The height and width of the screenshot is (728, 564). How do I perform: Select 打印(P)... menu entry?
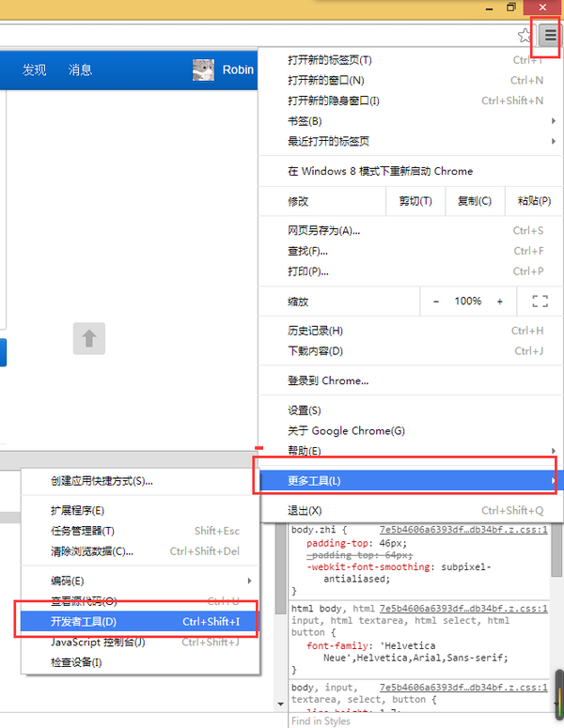[x=411, y=271]
